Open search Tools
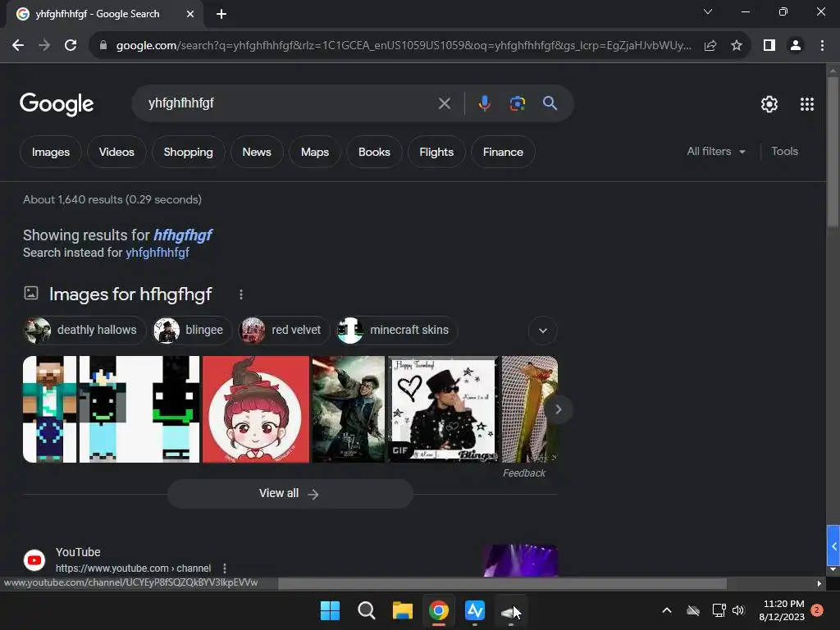This screenshot has width=840, height=630. tap(784, 152)
